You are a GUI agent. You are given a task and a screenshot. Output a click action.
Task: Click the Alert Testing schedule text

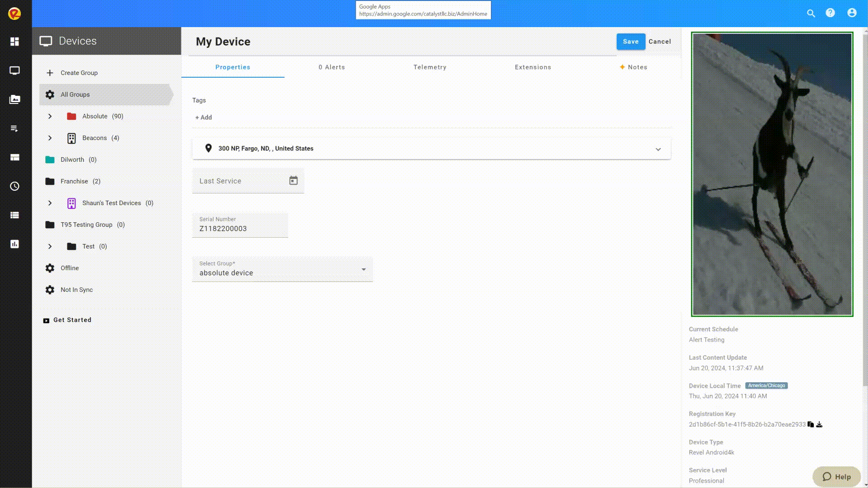pos(707,340)
